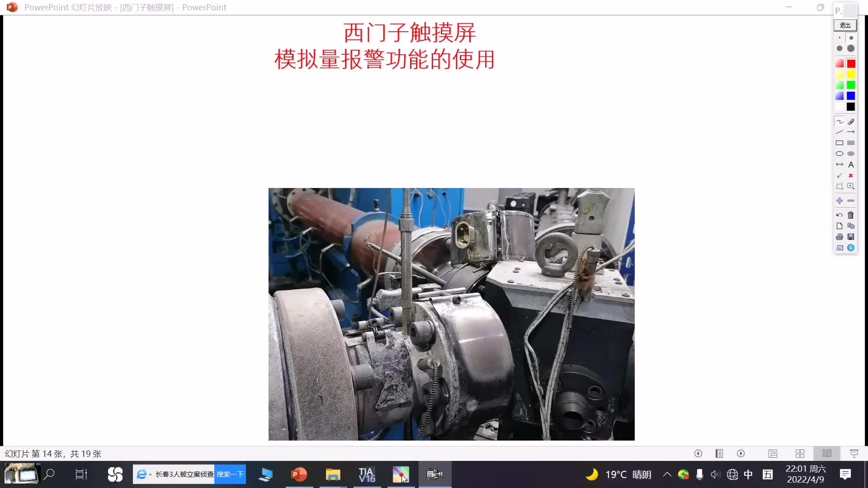Select the straight line tool
This screenshot has width=868, height=488.
tap(840, 132)
